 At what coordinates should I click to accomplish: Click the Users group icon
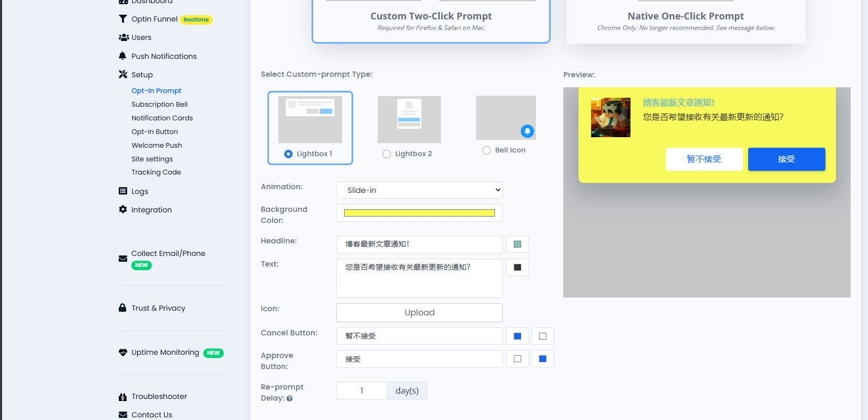tap(123, 37)
